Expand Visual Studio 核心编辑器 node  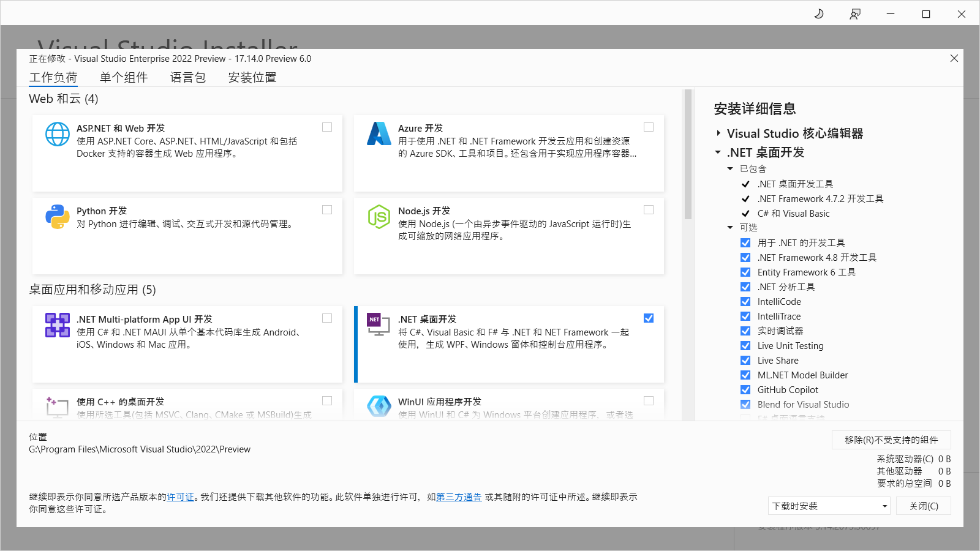pos(718,133)
